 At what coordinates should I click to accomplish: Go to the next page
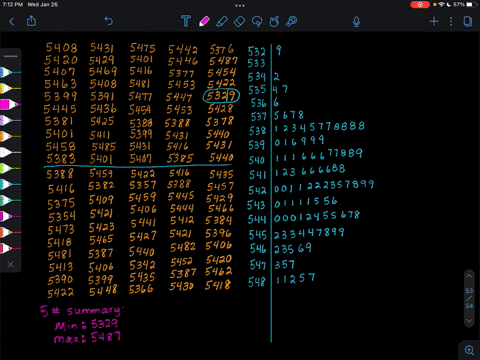tap(469, 321)
